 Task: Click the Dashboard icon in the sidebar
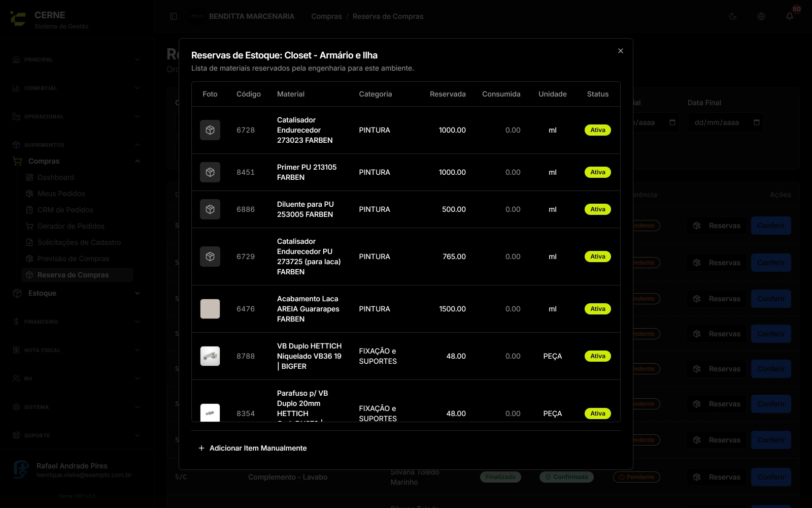(x=29, y=177)
